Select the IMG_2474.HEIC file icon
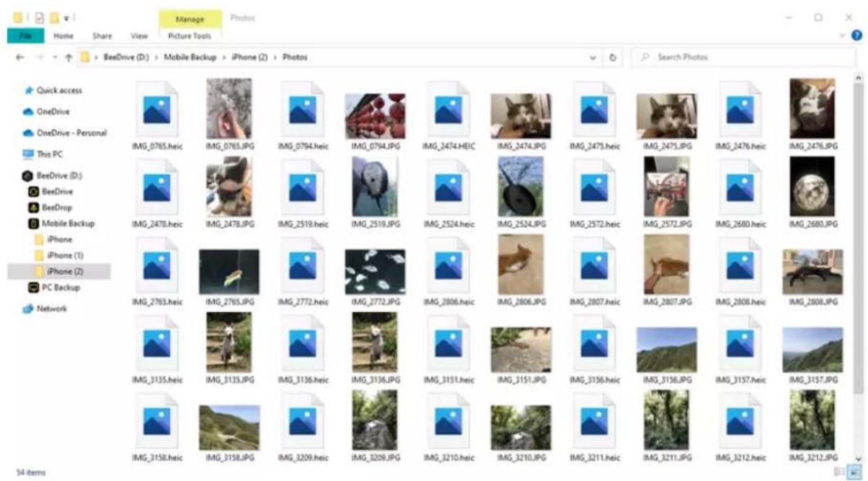 click(448, 110)
